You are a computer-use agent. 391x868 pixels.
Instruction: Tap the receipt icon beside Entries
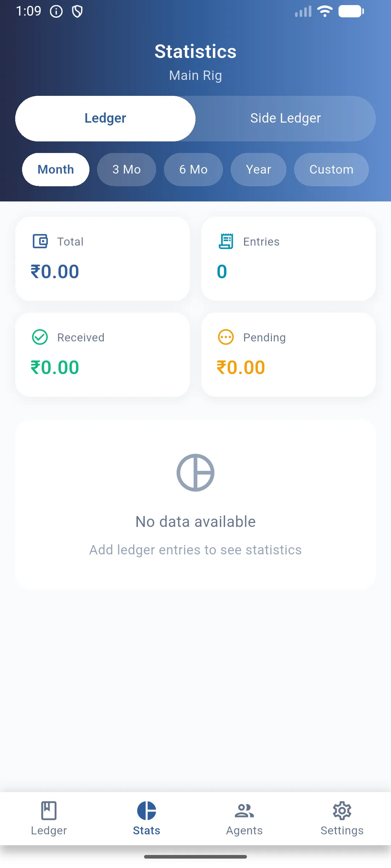[226, 241]
